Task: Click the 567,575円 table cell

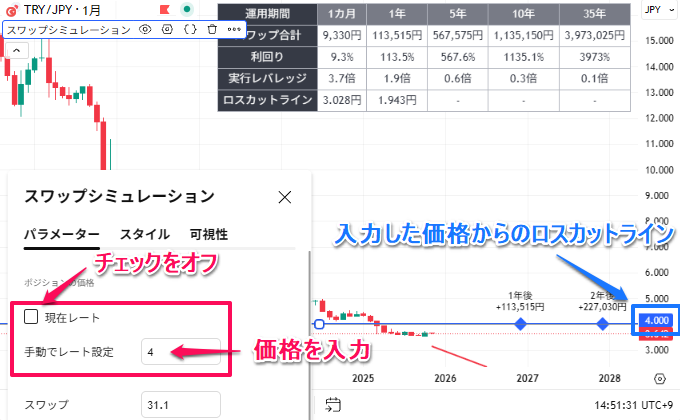Action: [458, 35]
